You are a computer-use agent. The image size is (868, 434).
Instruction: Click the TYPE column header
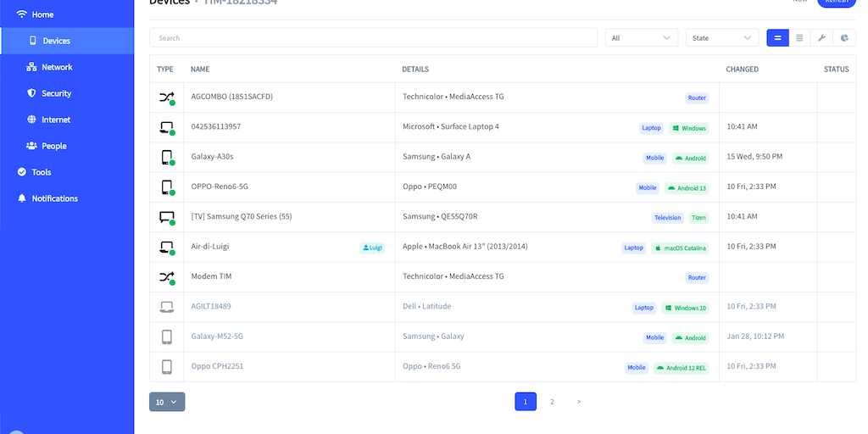[165, 70]
